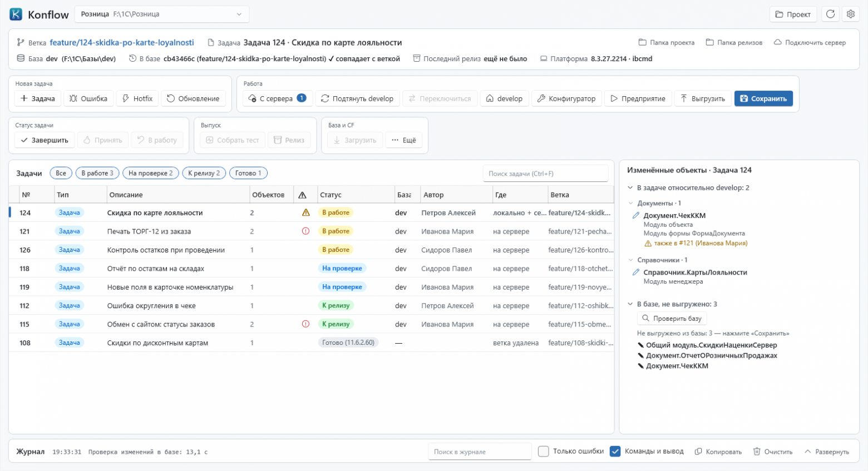Click the Поиск задачи search field

point(545,173)
